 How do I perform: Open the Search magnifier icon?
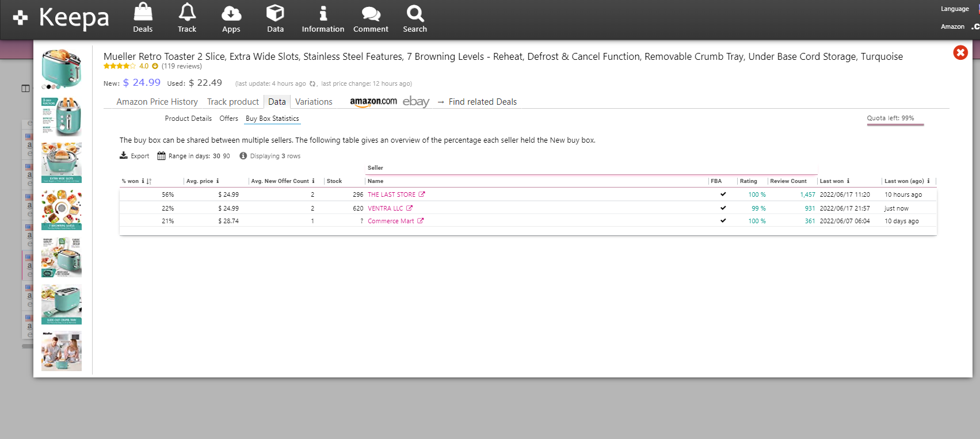tap(415, 13)
